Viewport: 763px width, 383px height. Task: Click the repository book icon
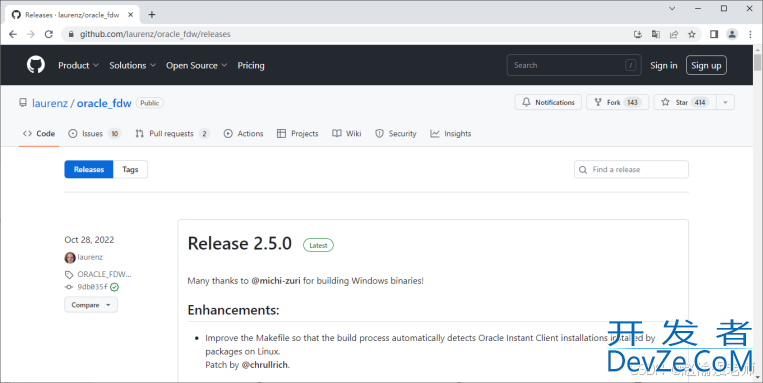point(23,103)
